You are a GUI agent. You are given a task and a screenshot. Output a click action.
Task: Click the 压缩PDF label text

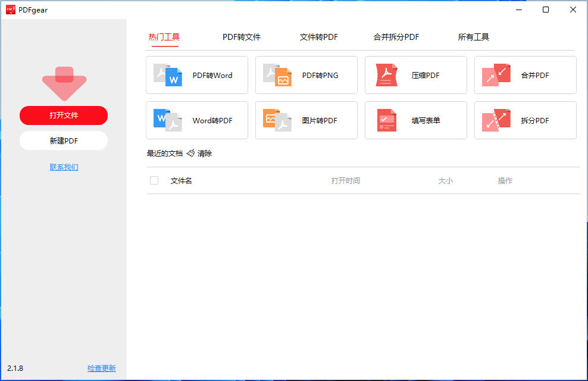426,76
